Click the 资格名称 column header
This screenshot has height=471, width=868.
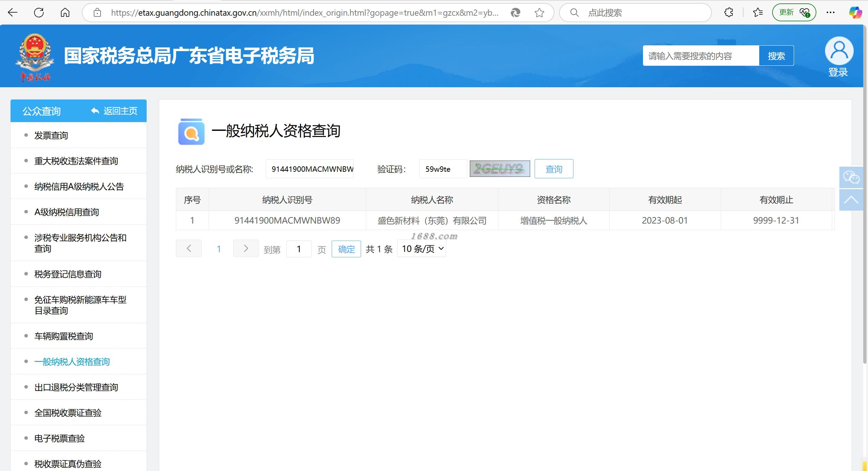pos(554,200)
